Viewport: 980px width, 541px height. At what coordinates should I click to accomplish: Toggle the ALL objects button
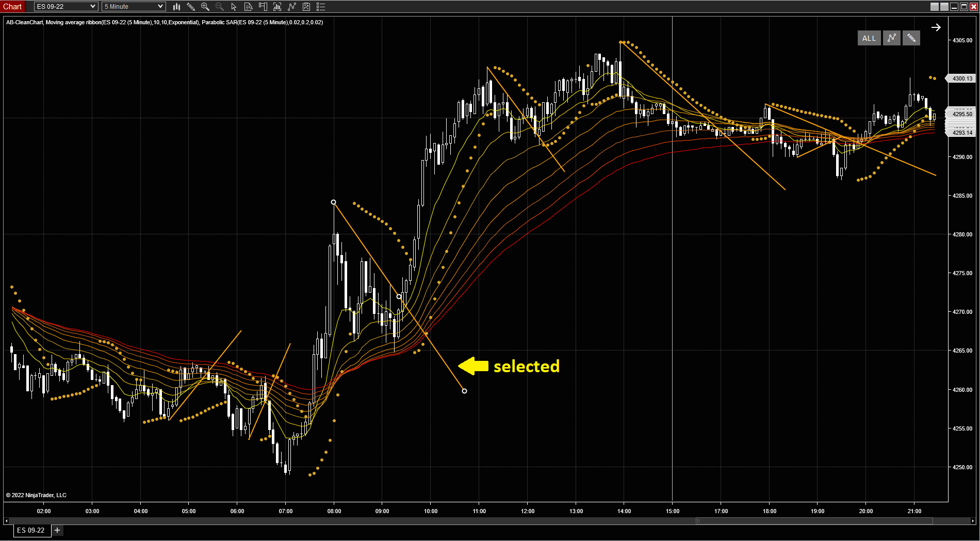point(869,38)
